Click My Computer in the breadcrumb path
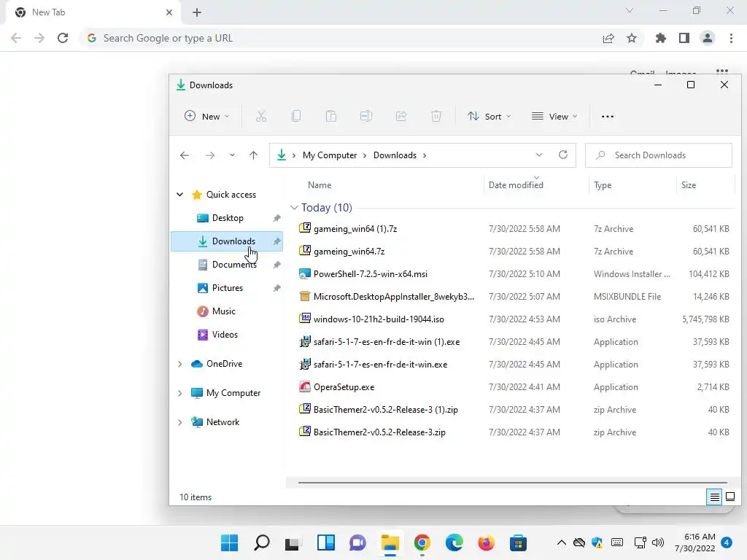 (x=330, y=155)
